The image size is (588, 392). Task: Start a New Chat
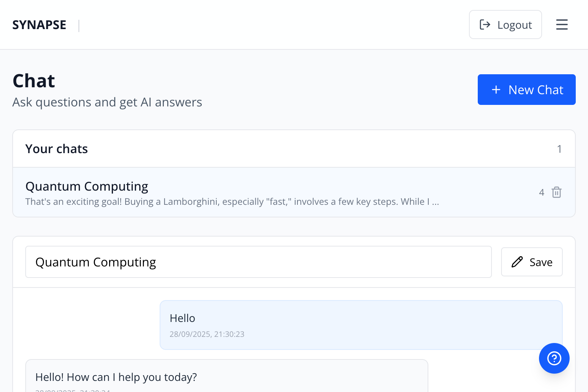(526, 90)
